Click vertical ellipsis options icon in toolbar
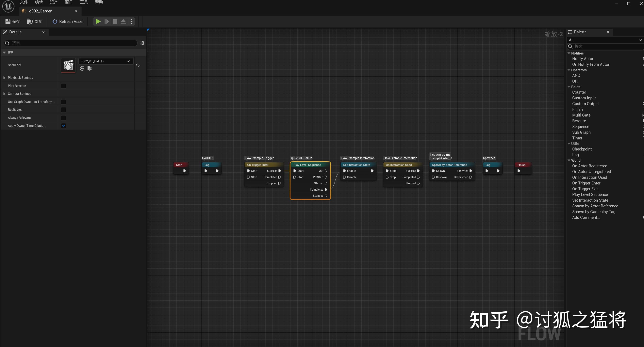This screenshot has height=347, width=644. [x=131, y=22]
